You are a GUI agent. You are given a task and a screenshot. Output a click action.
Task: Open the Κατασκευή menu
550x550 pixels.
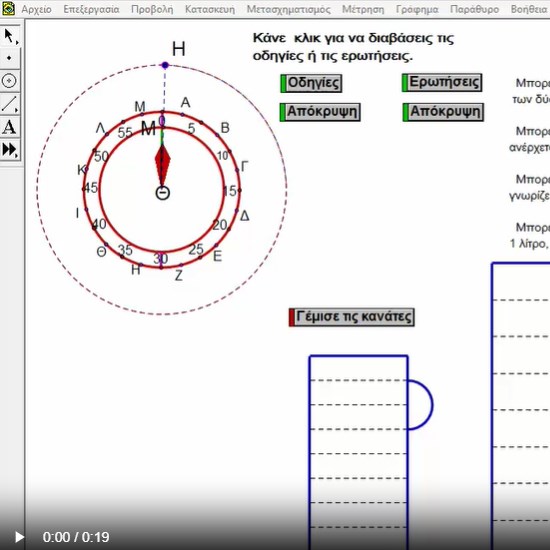click(x=210, y=9)
